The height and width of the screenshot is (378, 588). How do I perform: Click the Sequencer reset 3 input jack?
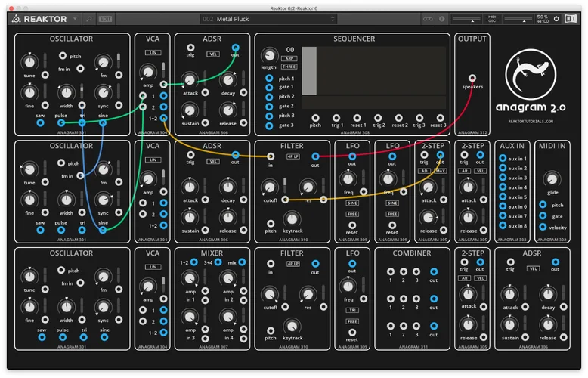point(441,118)
